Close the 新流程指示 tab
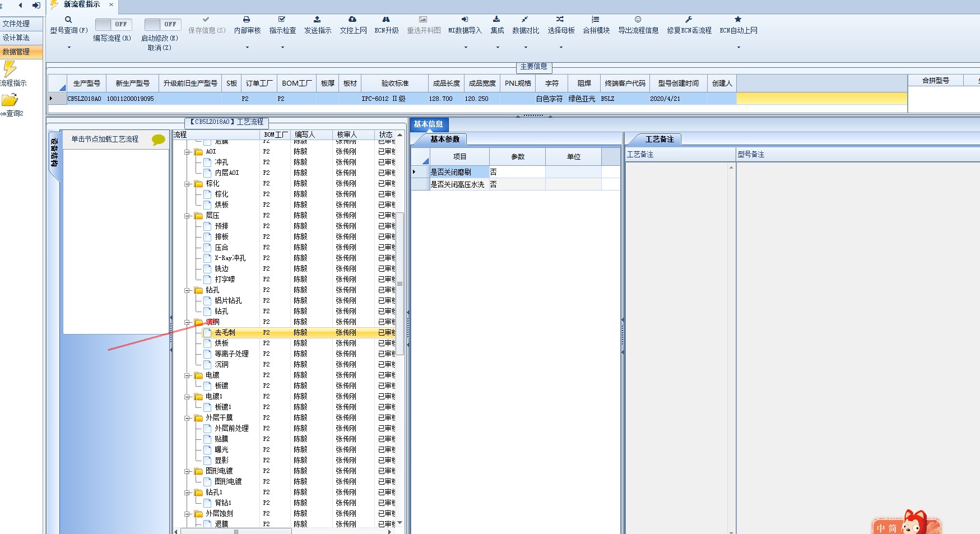This screenshot has width=980, height=534. point(111,4)
